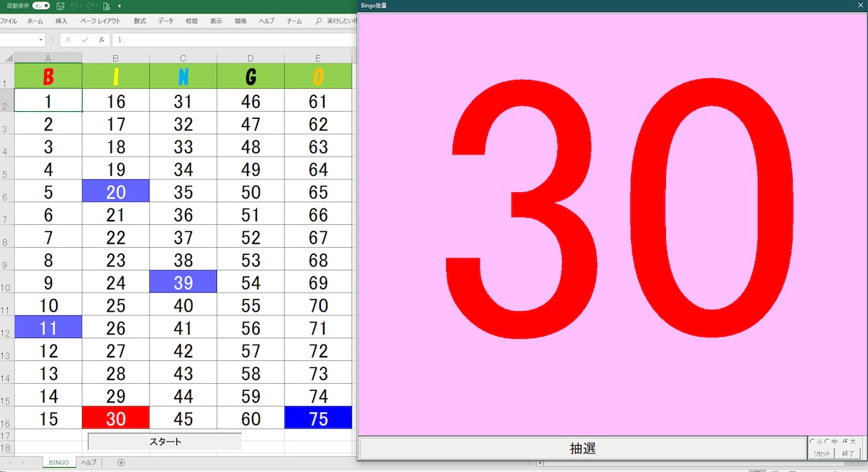Open the ページレイアウト ribbon tab
This screenshot has height=472, width=868.
(x=100, y=21)
